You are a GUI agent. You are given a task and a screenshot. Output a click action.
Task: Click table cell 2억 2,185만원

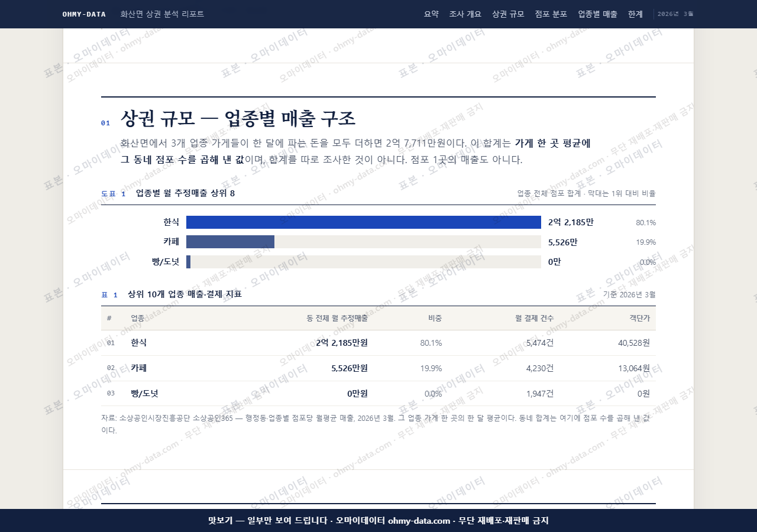342,343
